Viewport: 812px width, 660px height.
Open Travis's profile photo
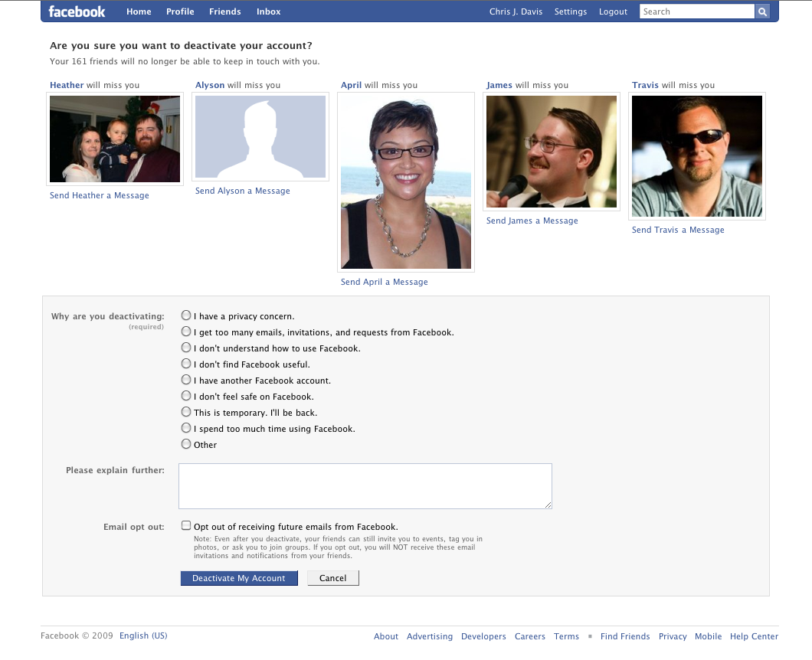697,156
